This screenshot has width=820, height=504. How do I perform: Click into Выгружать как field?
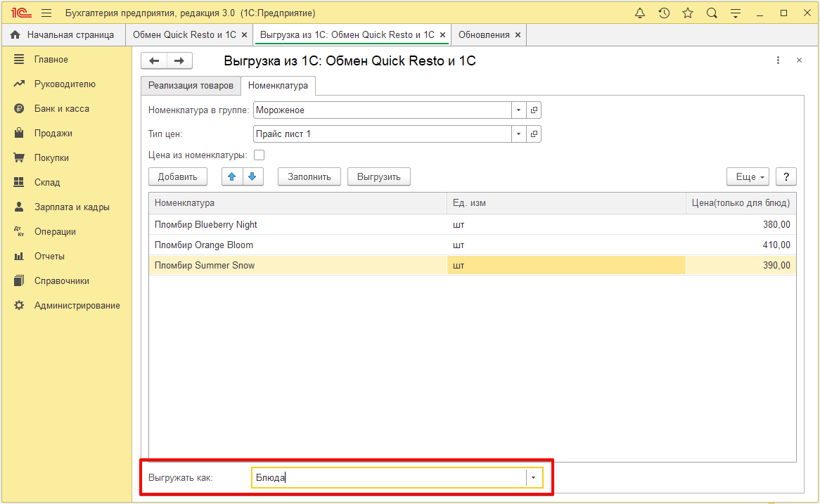click(x=389, y=478)
